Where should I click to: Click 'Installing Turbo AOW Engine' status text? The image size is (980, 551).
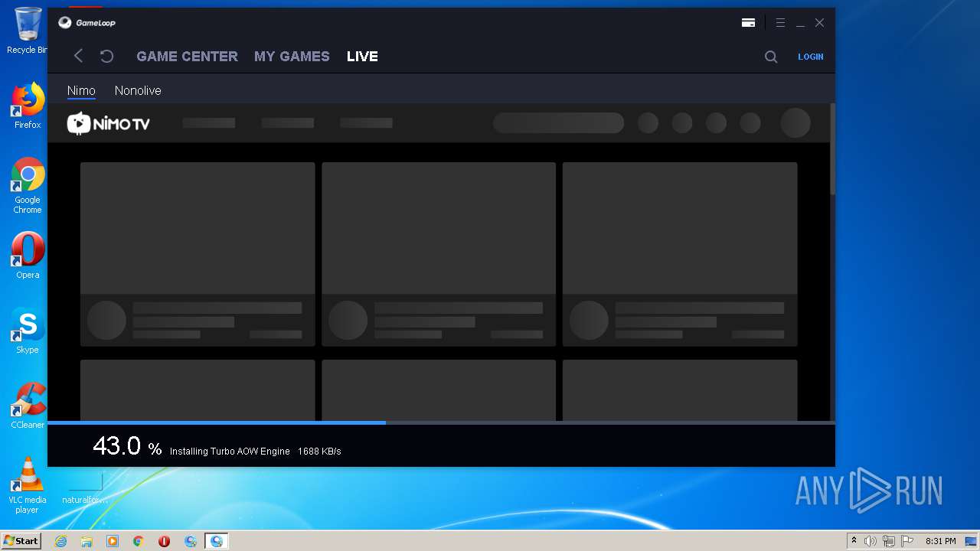(230, 452)
